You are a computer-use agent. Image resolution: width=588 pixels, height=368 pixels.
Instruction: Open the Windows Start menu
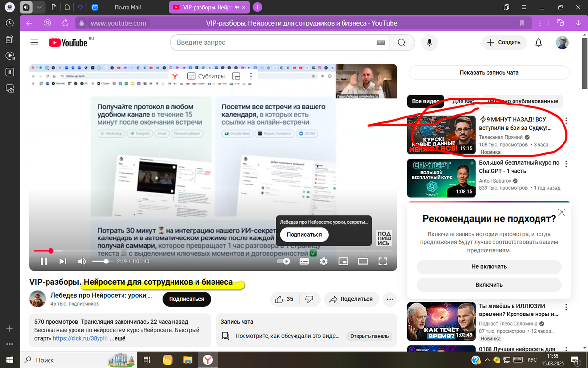(x=9, y=360)
